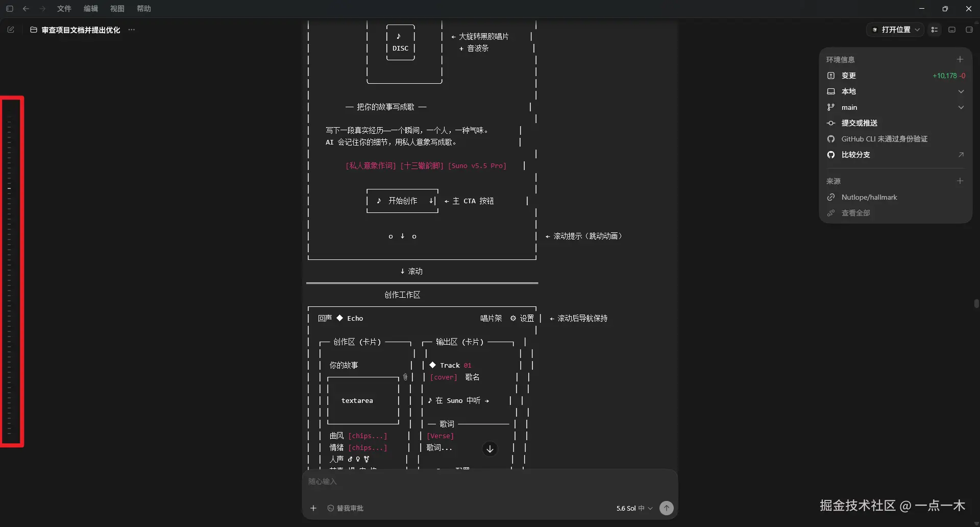Expand the 本地 environment chevron
The image size is (980, 527).
[x=961, y=91]
